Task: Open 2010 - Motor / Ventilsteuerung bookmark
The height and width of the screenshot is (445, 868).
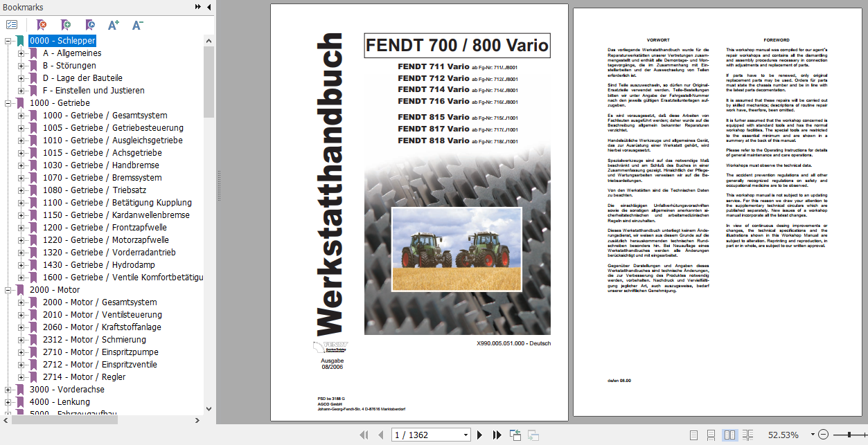Action: [102, 315]
